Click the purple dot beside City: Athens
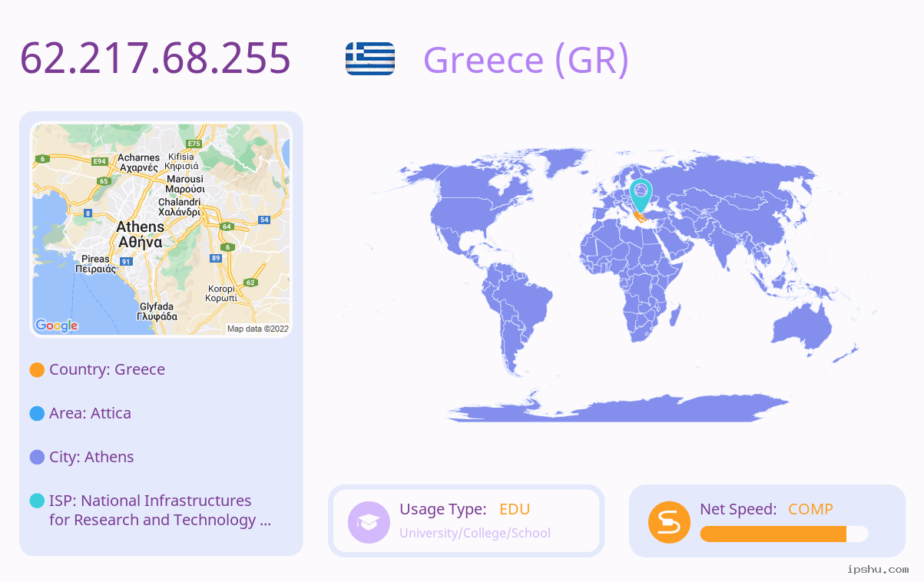 point(37,458)
